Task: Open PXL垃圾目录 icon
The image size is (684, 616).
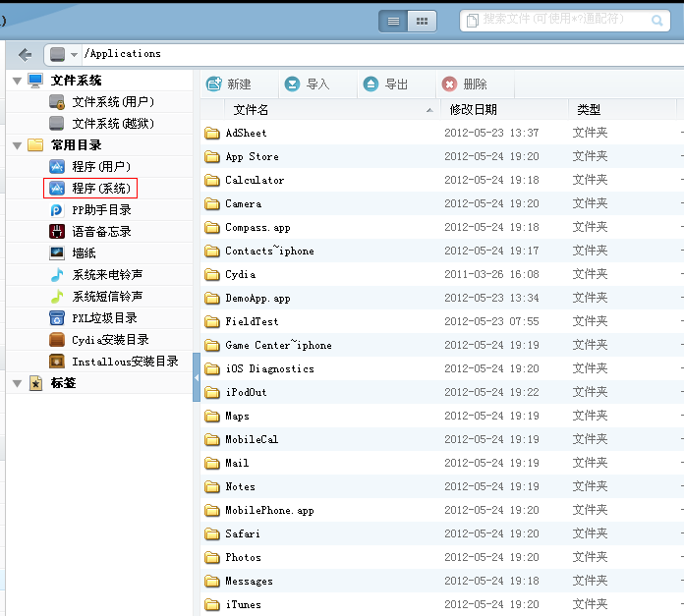Action: [x=57, y=317]
